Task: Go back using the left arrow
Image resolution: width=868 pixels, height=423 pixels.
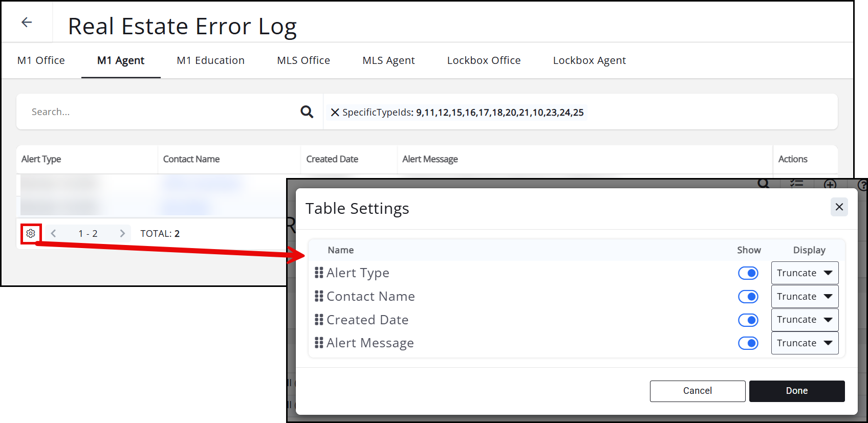Action: point(27,22)
